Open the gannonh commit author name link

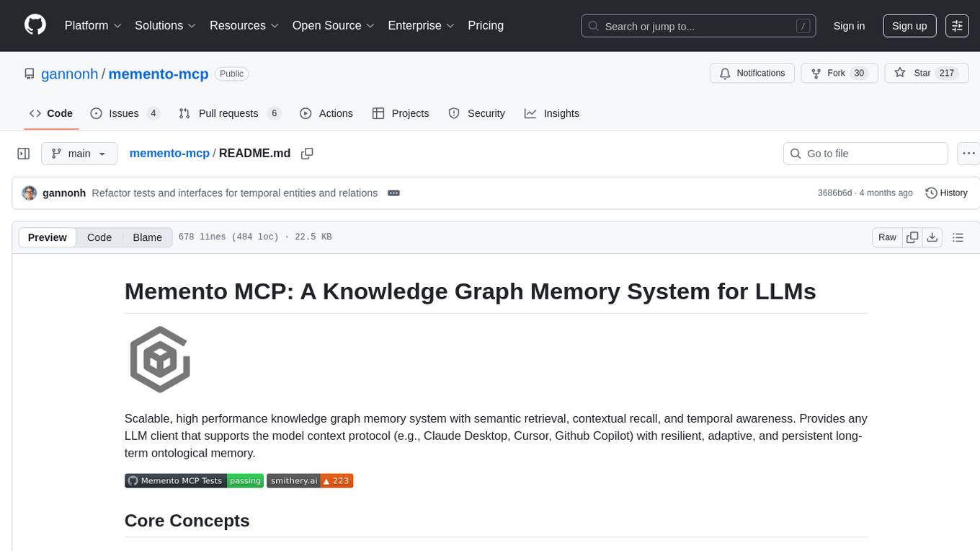[x=64, y=193]
